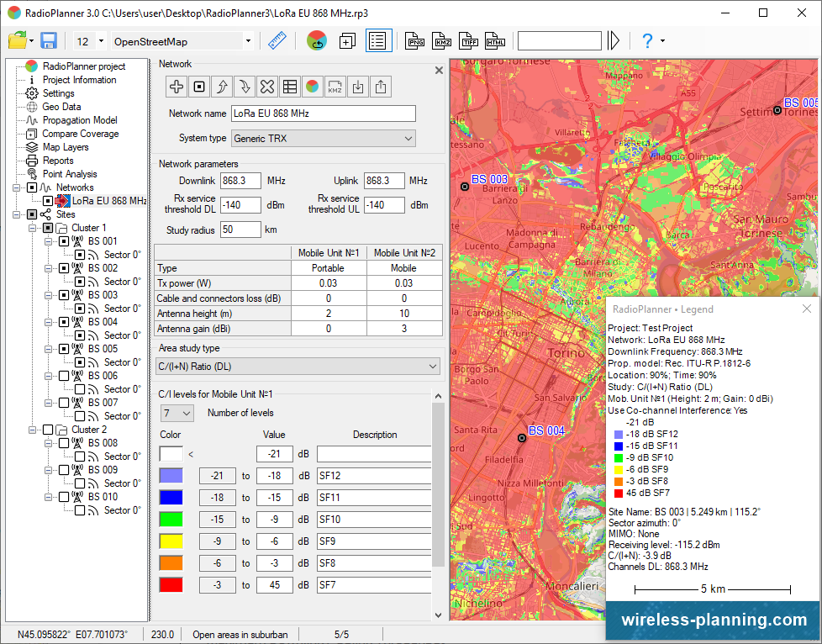Open the Help question mark menu
The image size is (822, 644).
tap(647, 40)
